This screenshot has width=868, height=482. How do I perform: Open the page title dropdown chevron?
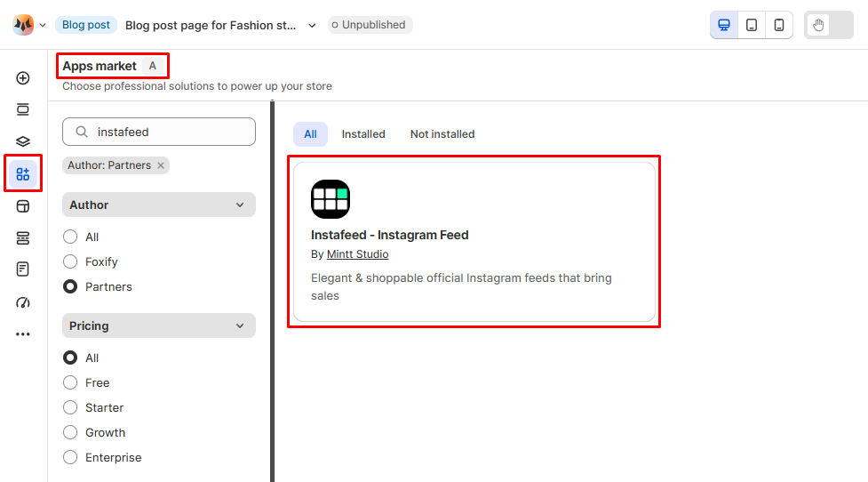(312, 26)
